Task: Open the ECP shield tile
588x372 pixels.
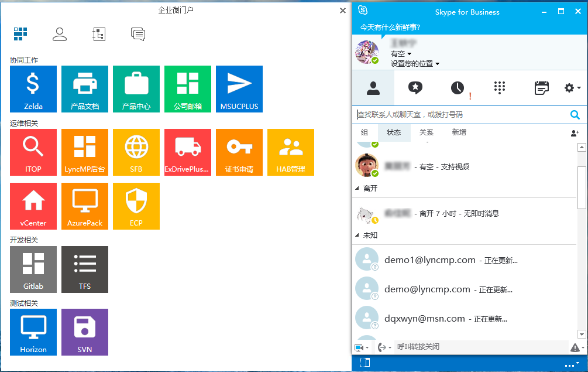Action: pos(136,206)
